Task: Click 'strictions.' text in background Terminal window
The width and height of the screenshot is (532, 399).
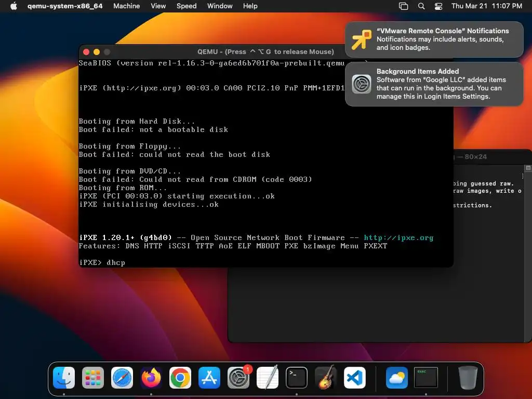Action: pyautogui.click(x=472, y=205)
